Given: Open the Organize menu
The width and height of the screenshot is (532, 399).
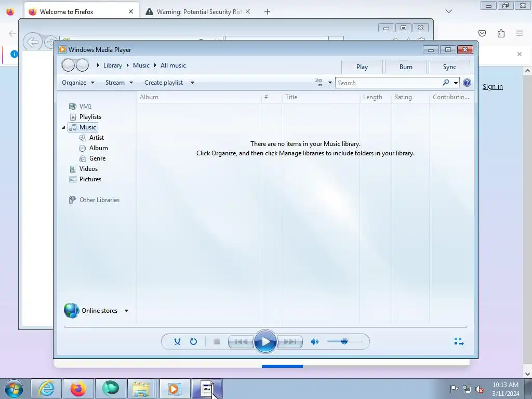Looking at the screenshot, I should [x=78, y=83].
